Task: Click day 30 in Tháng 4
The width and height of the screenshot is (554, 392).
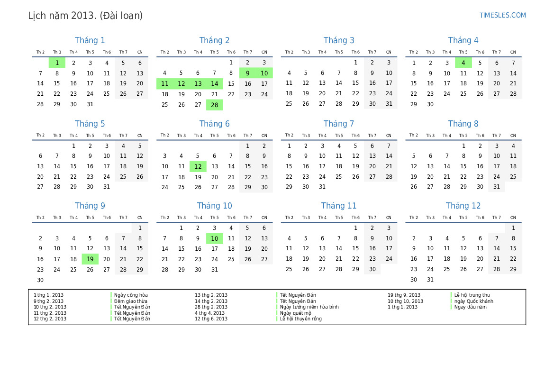Action: (430, 104)
